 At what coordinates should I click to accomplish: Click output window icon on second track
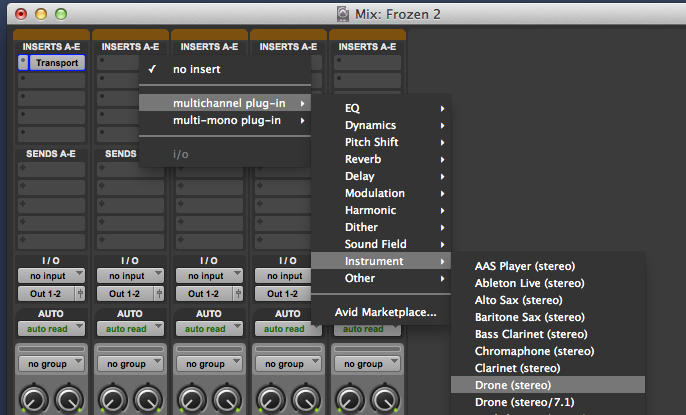[159, 294]
